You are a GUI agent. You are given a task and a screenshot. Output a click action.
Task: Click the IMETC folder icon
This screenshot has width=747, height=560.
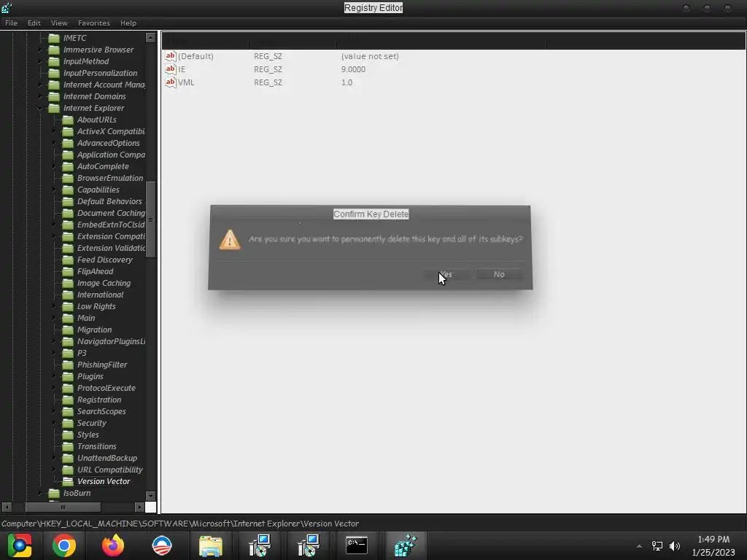[54, 38]
